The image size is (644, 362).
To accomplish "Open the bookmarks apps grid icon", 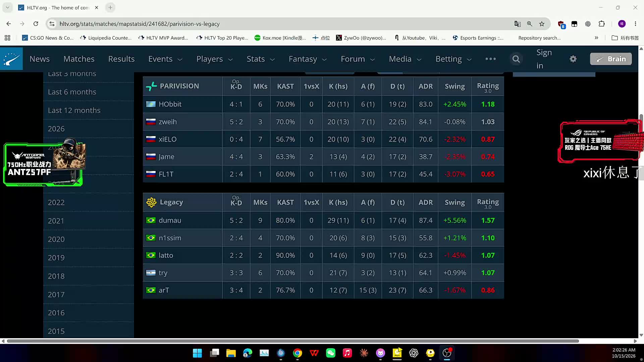I will pyautogui.click(x=7, y=38).
